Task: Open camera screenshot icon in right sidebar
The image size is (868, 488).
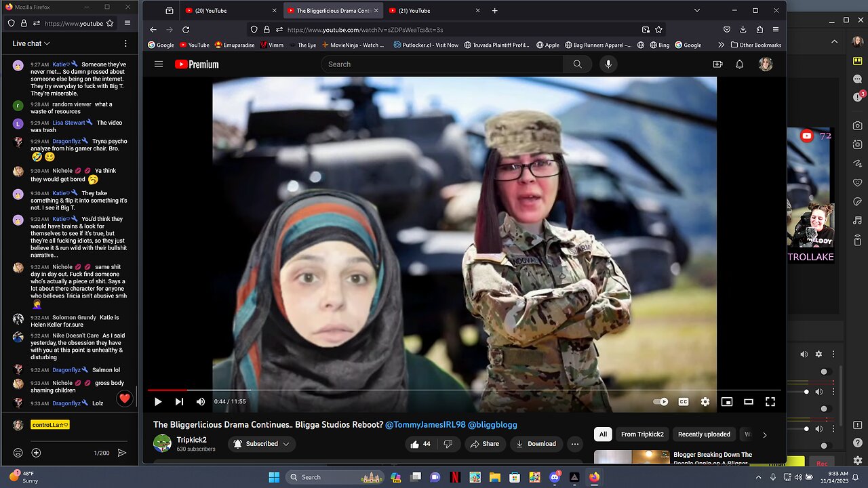Action: coord(858,125)
